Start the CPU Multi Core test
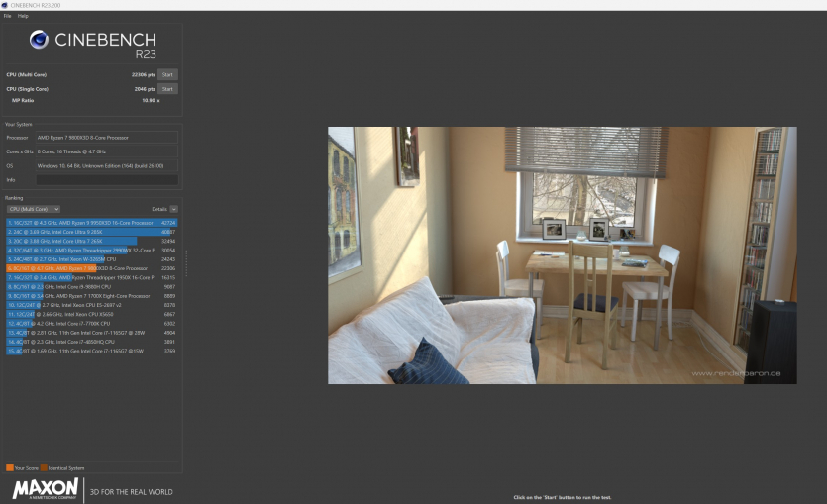The image size is (827, 504). click(x=167, y=74)
